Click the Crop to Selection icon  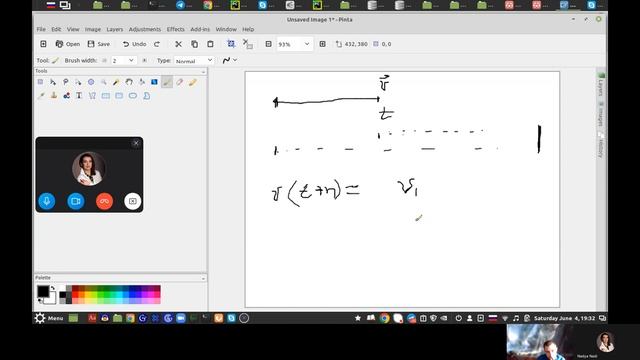[231, 44]
